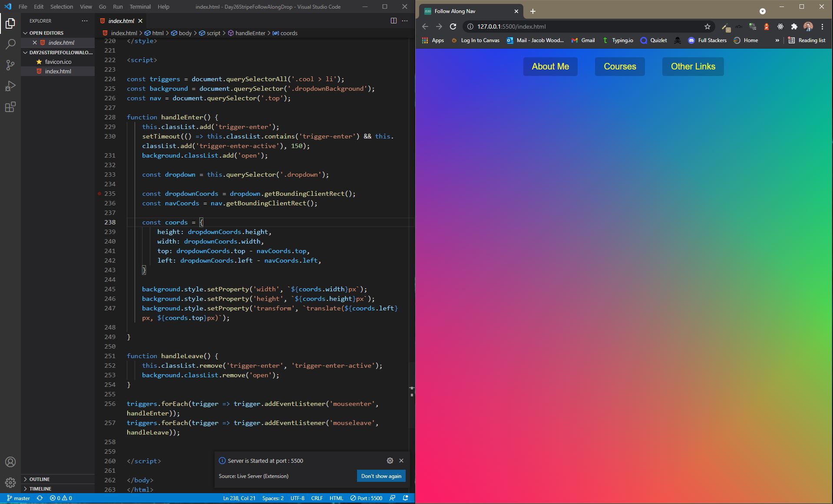This screenshot has height=504, width=833.
Task: Go forward in Chrome
Action: coord(439,26)
